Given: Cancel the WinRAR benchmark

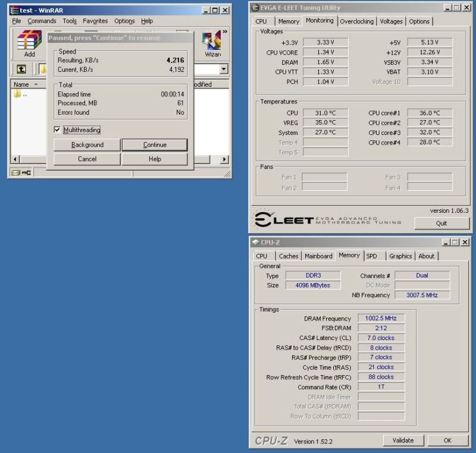Looking at the screenshot, I should 87,159.
